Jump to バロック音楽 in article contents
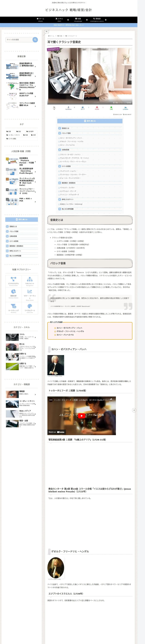This screenshot has height=644, width=145. (x=66, y=133)
